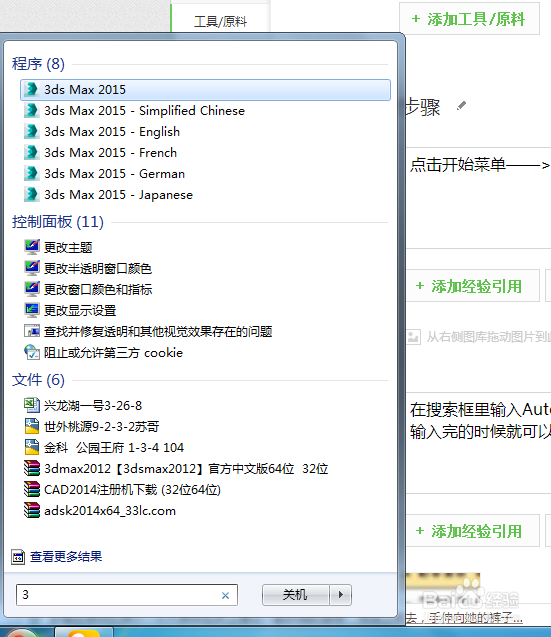Open the file 世外桃源9-2-3-2苏哥
The image size is (551, 637).
tap(102, 427)
